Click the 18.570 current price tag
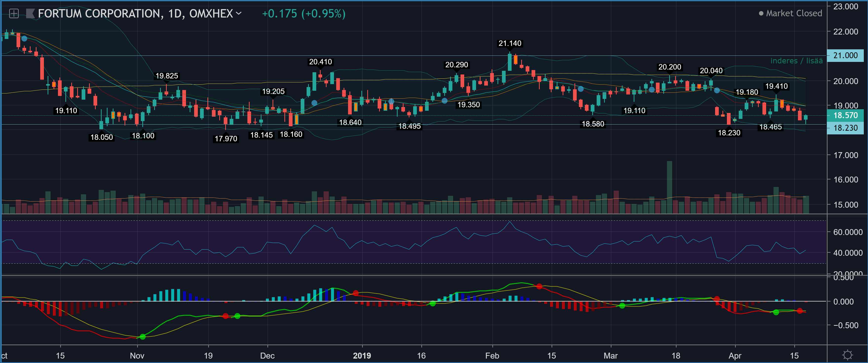 tap(845, 115)
